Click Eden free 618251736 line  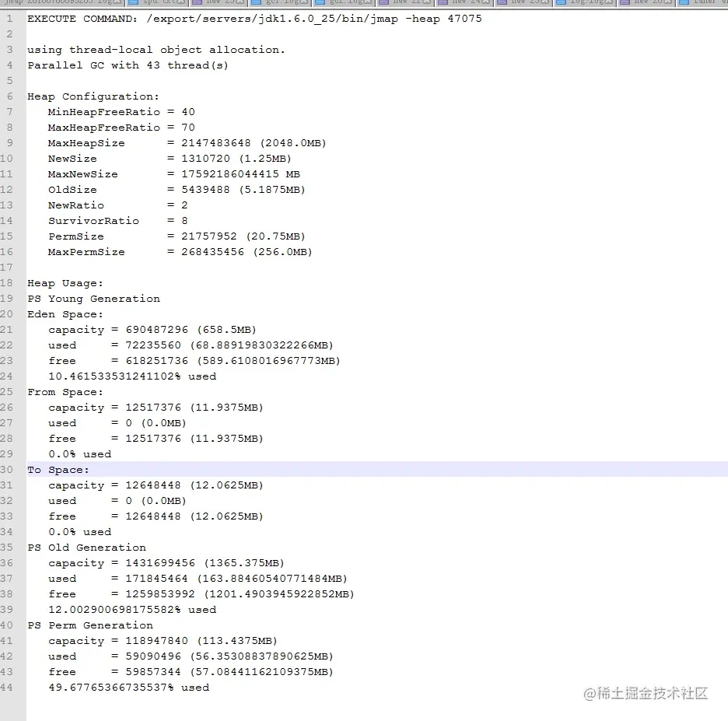(194, 361)
